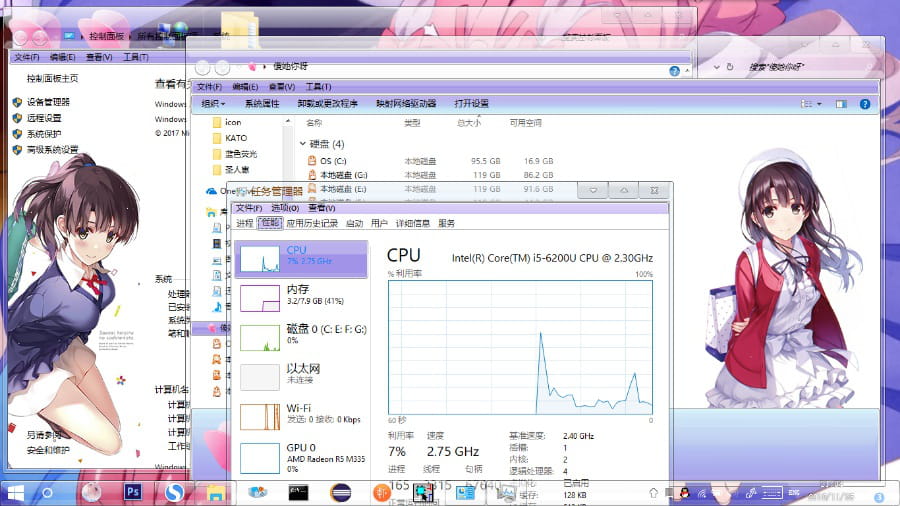
Task: Click the Explorer back navigation button
Action: [203, 68]
